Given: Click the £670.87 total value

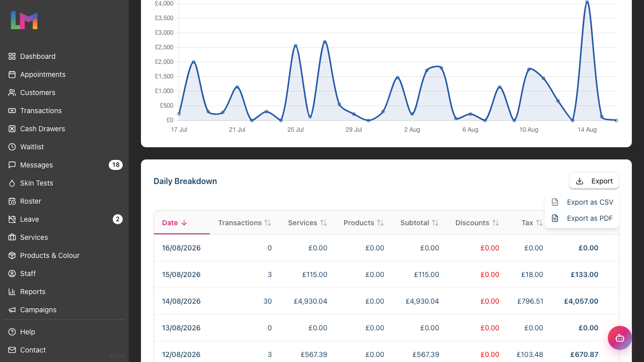Looking at the screenshot, I should tap(585, 354).
